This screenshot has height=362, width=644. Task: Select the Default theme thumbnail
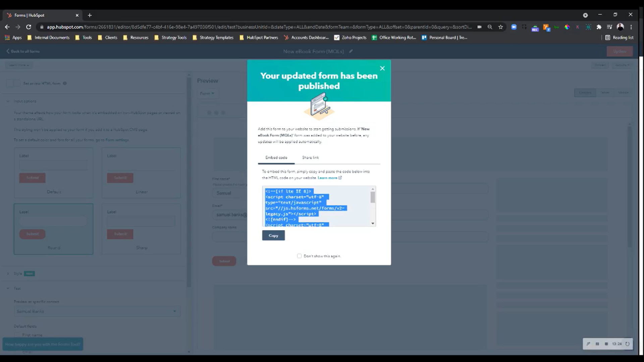pyautogui.click(x=54, y=173)
